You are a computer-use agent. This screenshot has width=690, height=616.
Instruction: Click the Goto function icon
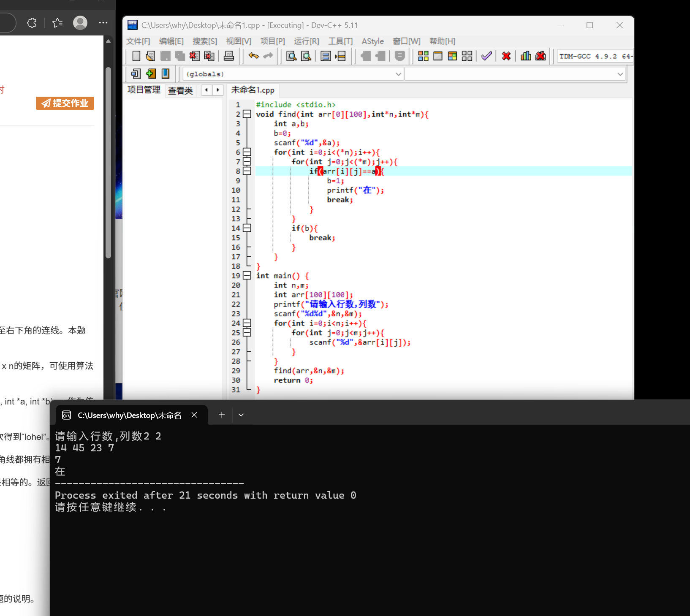tap(326, 56)
